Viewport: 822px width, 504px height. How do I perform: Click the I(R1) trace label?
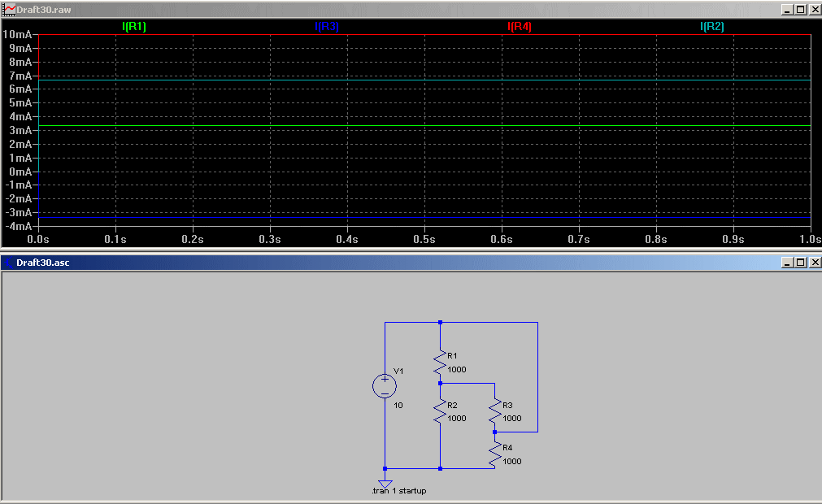(133, 26)
